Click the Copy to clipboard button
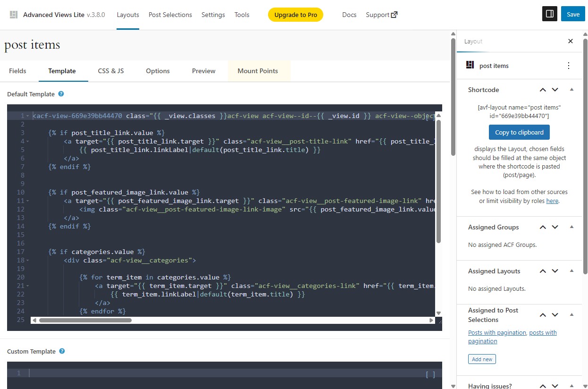 coord(519,132)
